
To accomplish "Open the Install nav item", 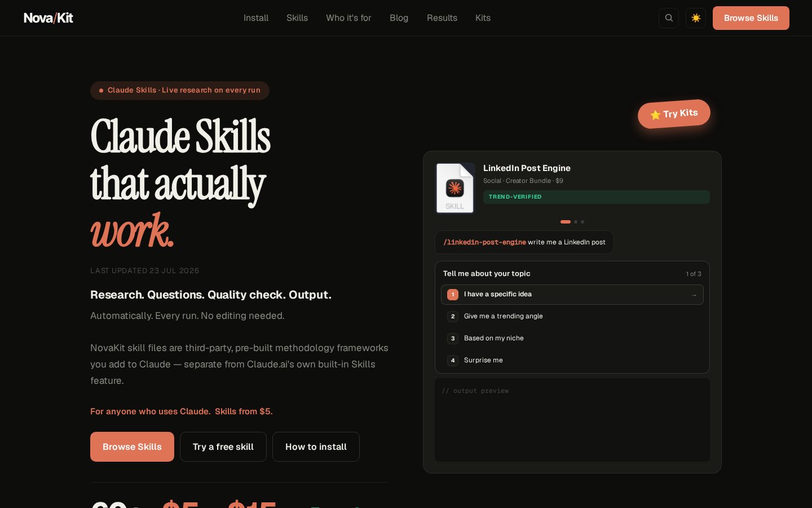I will (x=256, y=18).
